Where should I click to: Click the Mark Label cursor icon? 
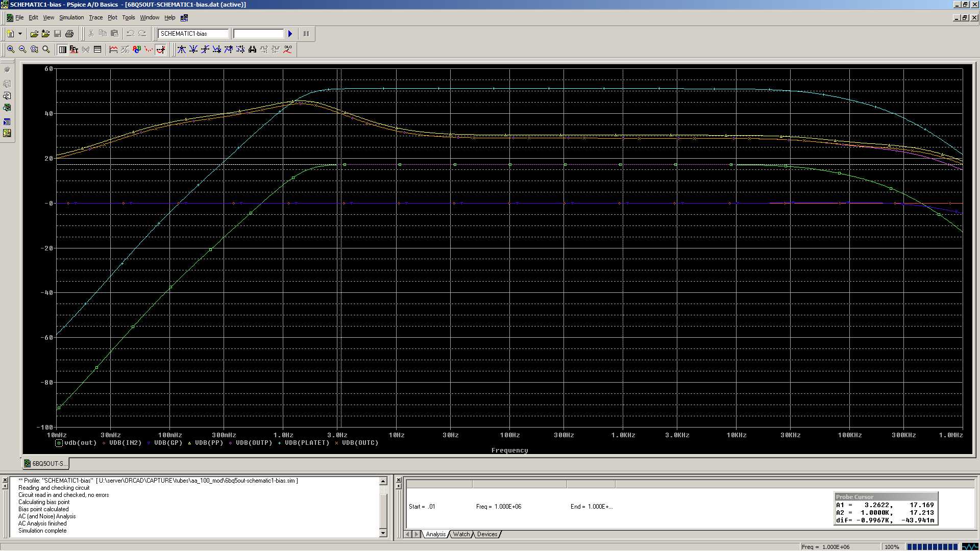[x=287, y=49]
